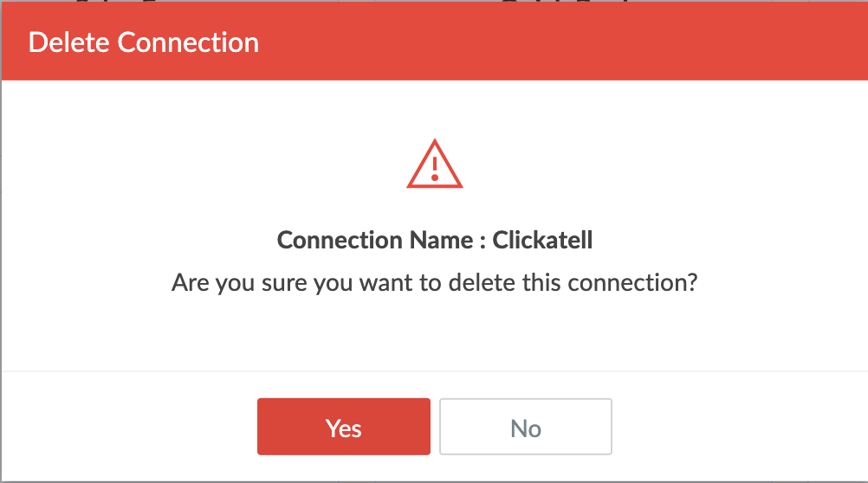Screen dimensions: 868x483
Task: Click the word 'Connection' in the header title
Action: pos(188,42)
